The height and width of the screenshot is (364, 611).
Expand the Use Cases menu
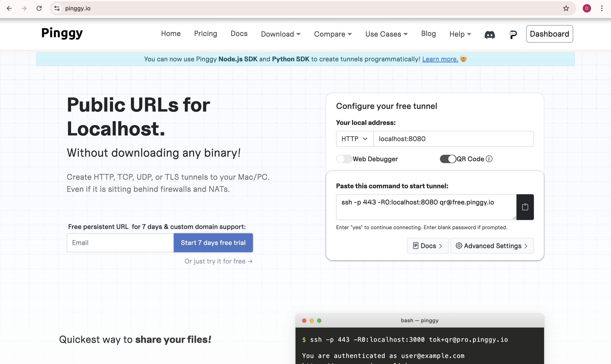click(386, 34)
